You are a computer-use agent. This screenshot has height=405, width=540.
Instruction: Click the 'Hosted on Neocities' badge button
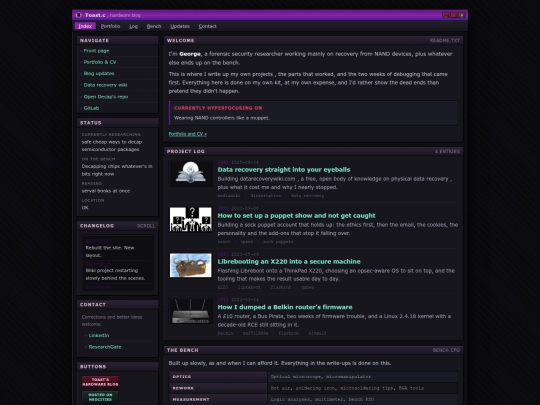tap(100, 397)
